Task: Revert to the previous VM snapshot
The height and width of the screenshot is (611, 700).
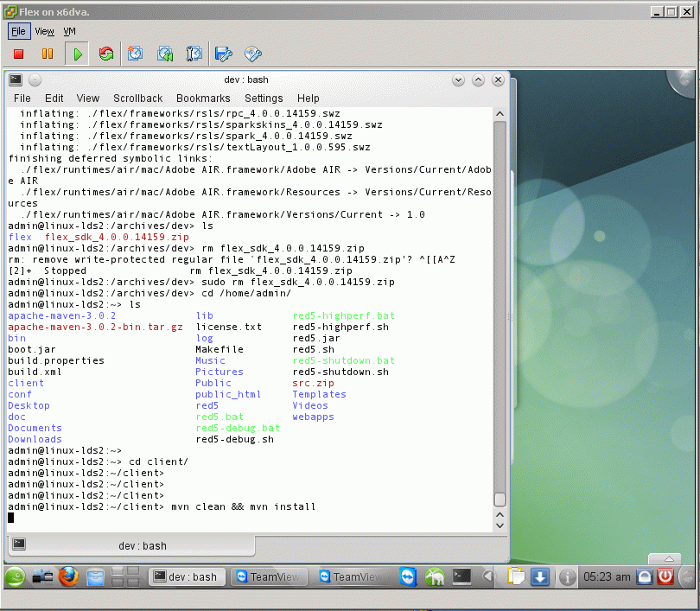Action: pyautogui.click(x=165, y=54)
